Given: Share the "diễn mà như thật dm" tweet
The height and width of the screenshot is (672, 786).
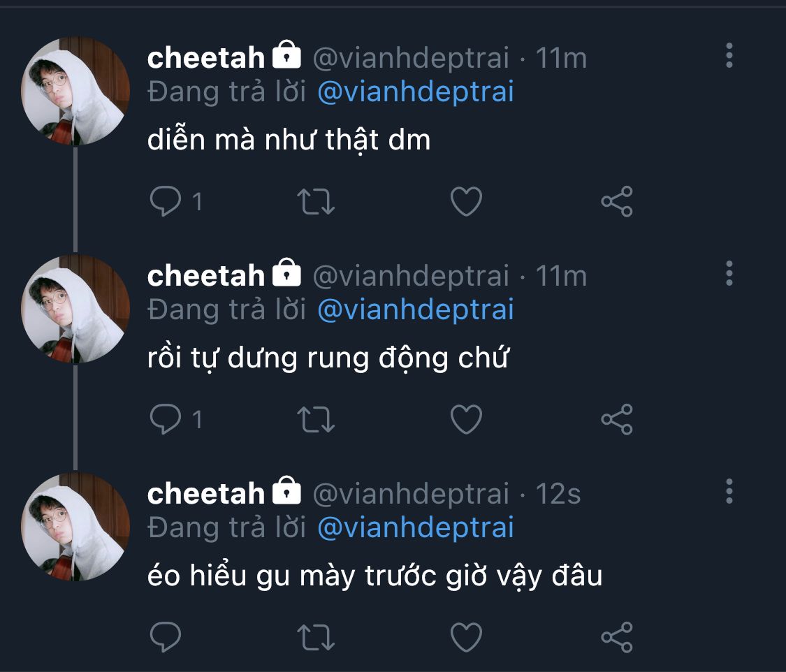Looking at the screenshot, I should point(617,201).
